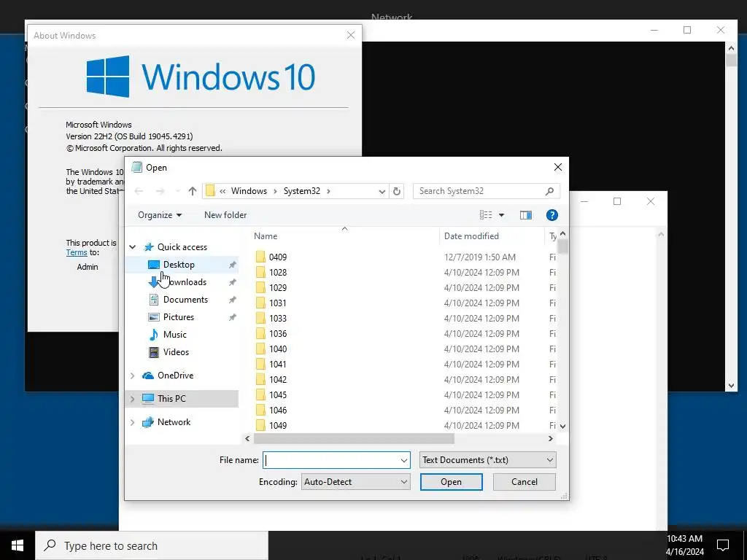Click the file list scroll down arrow
Screen dimensions: 747x560
pyautogui.click(x=562, y=426)
